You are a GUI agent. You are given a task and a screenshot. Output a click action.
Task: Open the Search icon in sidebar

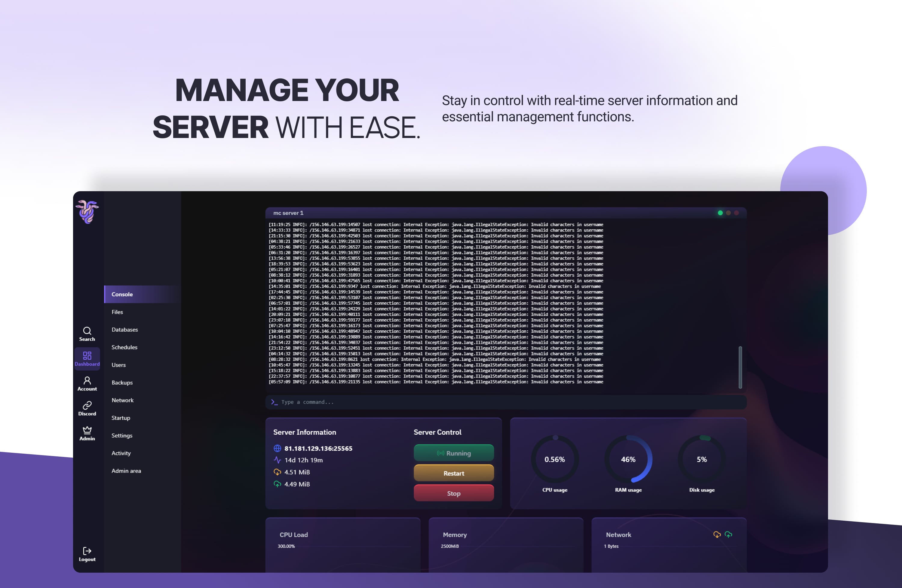[87, 331]
